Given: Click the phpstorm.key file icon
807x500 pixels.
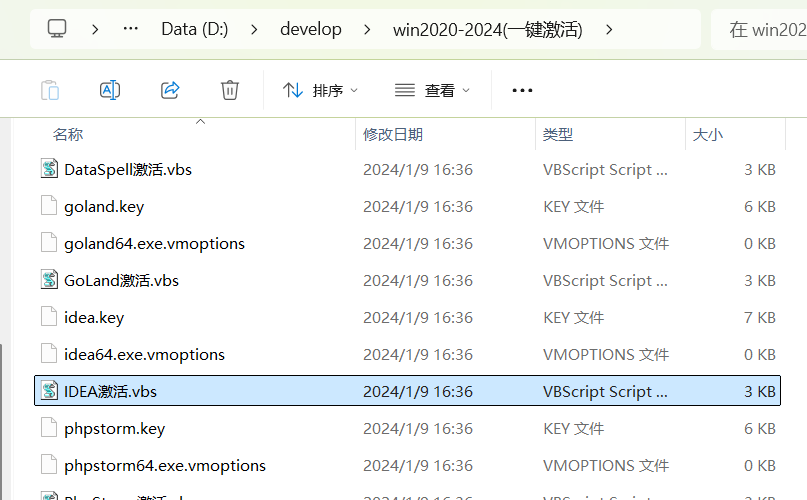Looking at the screenshot, I should click(49, 427).
